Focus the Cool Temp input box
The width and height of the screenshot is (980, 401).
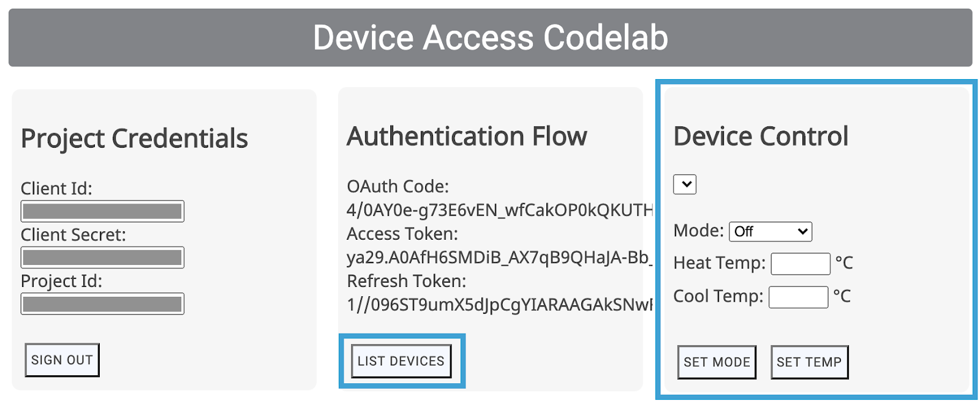point(798,297)
